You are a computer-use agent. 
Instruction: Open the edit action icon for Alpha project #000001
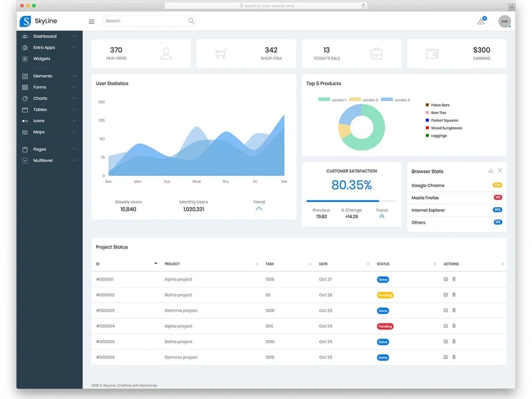pos(445,279)
